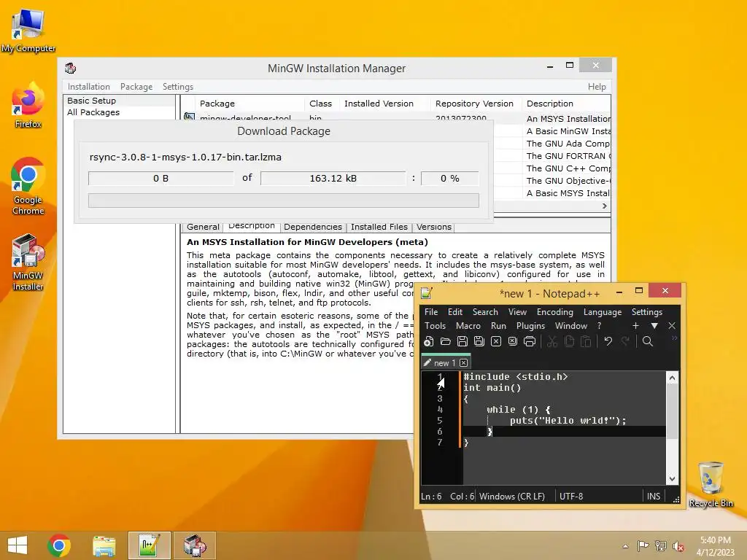Open the Windows Start button
Image resolution: width=747 pixels, height=560 pixels.
click(18, 545)
